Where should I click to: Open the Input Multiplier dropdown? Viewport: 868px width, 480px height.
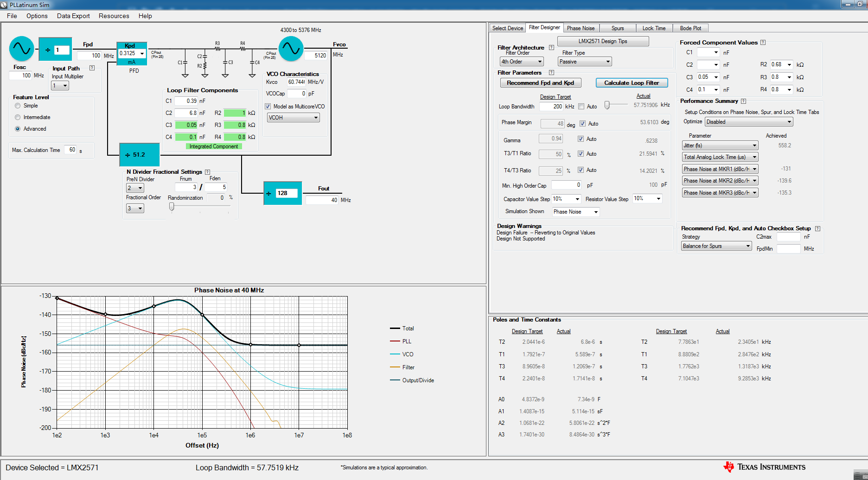(60, 86)
